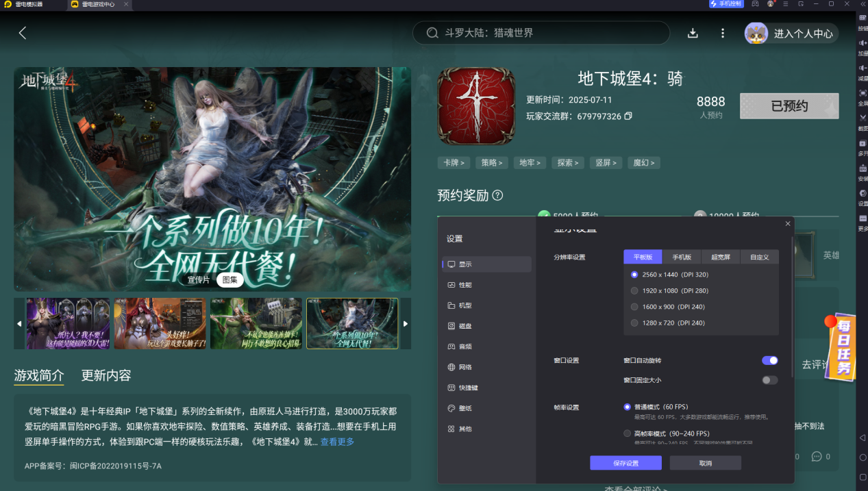Image resolution: width=868 pixels, height=491 pixels.
Task: Open 音频 settings section
Action: (487, 347)
